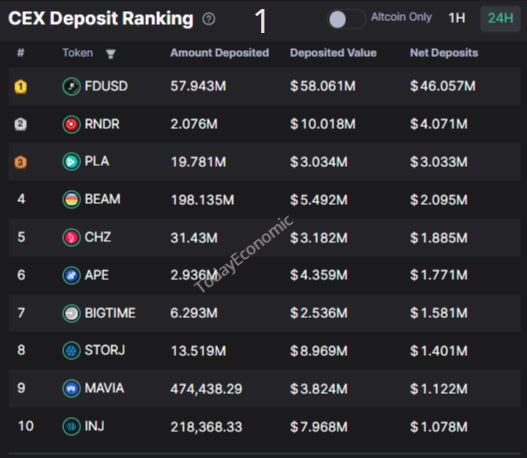
Task: Click the APE token icon
Action: pyautogui.click(x=71, y=276)
